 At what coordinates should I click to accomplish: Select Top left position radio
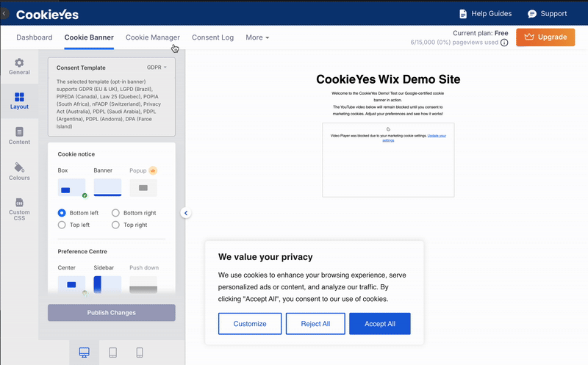point(62,225)
